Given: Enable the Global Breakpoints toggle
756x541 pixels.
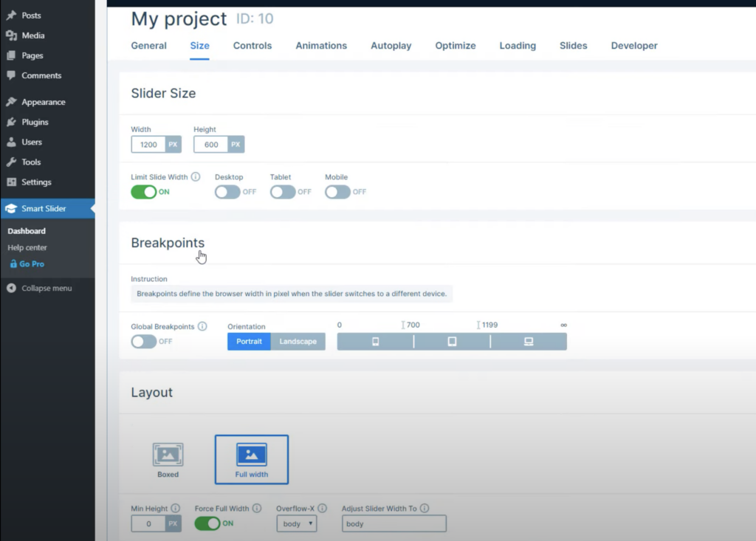Looking at the screenshot, I should 144,342.
